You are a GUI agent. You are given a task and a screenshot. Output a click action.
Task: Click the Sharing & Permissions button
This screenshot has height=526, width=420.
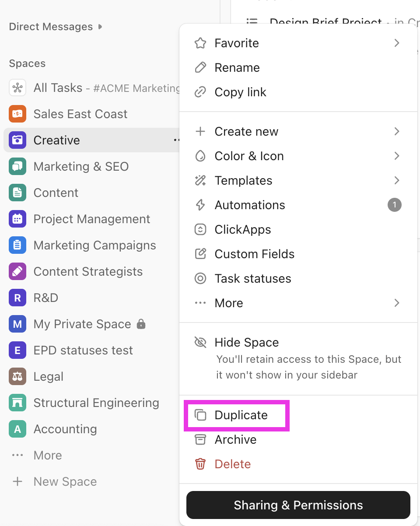click(x=298, y=505)
